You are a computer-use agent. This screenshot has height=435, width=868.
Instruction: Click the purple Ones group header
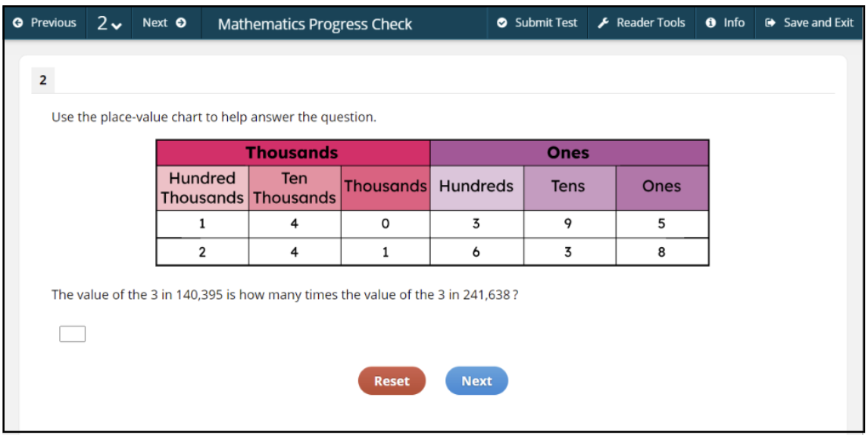tap(568, 152)
